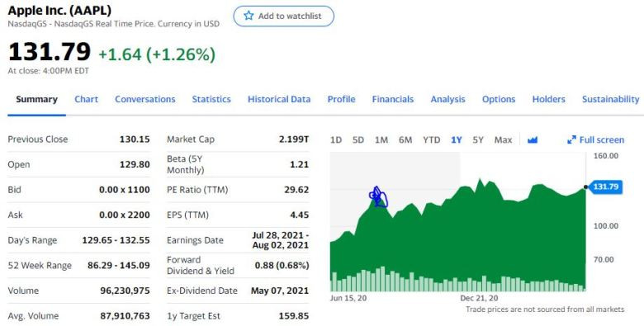Open the Options tab
The width and height of the screenshot is (644, 326).
tap(499, 99)
